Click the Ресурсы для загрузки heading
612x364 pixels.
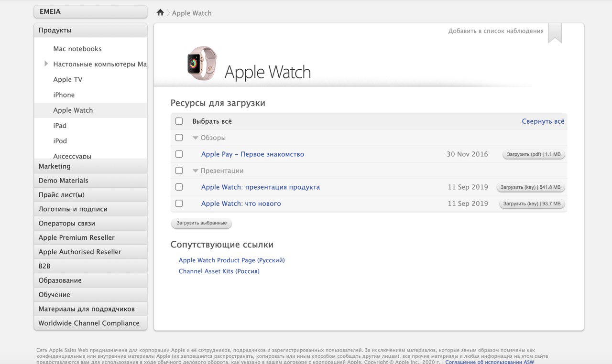(x=218, y=103)
